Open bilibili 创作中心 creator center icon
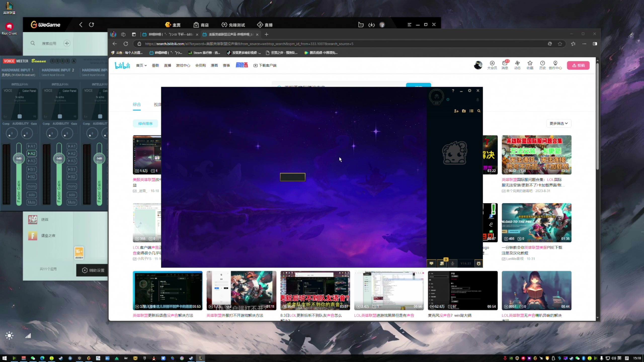Viewport: 644px width, 362px height. [555, 65]
